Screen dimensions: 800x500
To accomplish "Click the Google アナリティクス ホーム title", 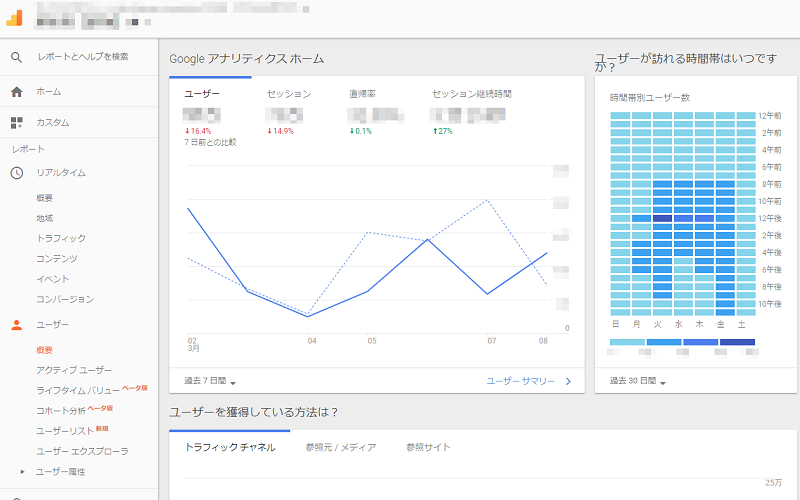I will [x=246, y=59].
